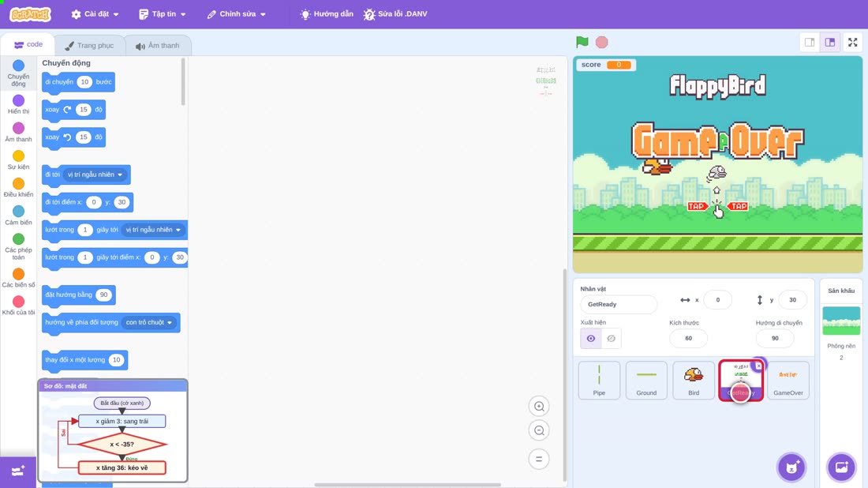868x488 pixels.
Task: Select the Các biến số category
Action: point(18,277)
